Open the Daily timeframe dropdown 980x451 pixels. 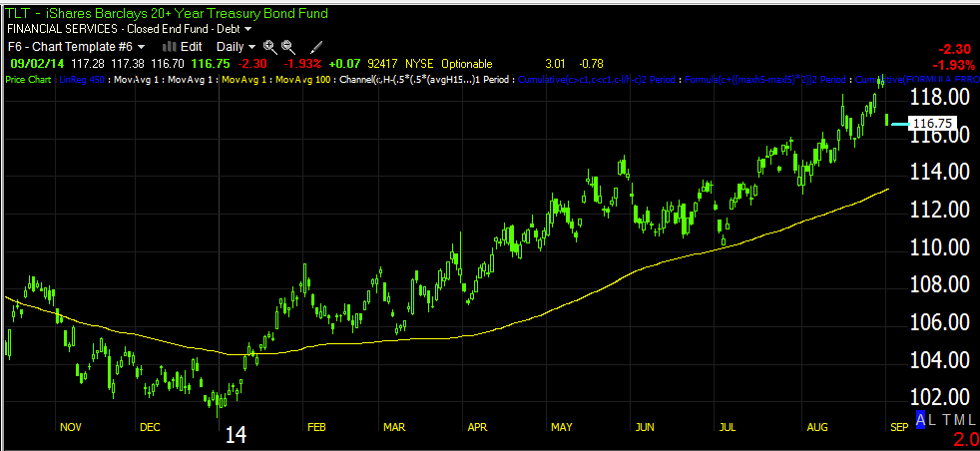point(236,46)
